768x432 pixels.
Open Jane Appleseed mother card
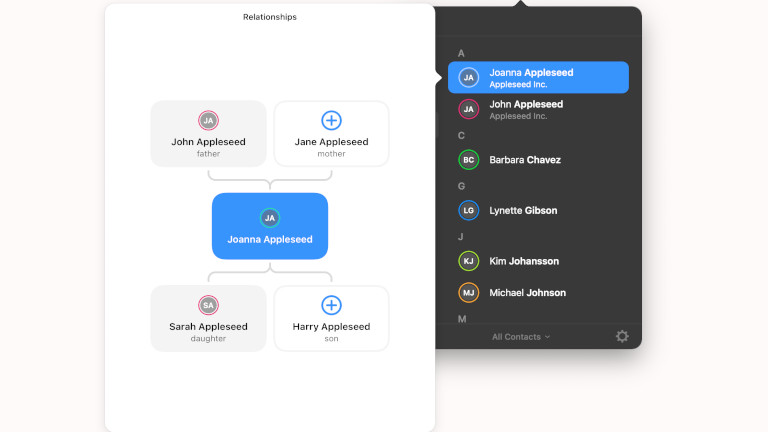pyautogui.click(x=331, y=134)
